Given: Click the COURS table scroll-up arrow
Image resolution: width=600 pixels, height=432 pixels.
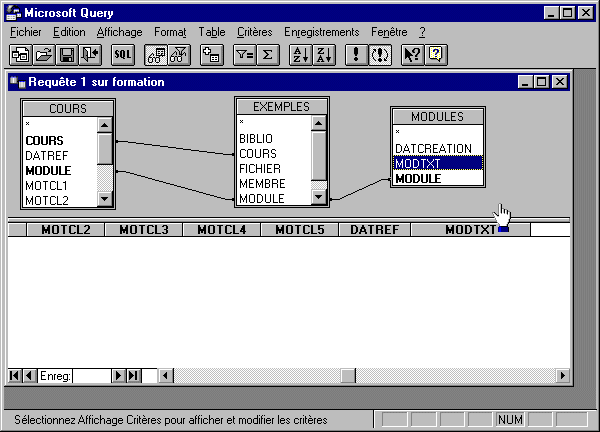Looking at the screenshot, I should pyautogui.click(x=105, y=125).
